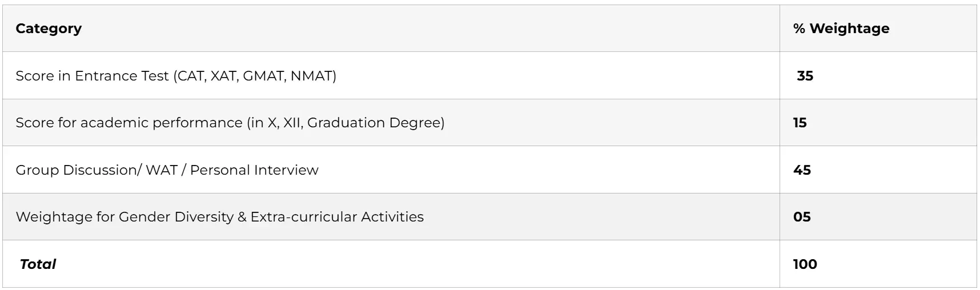The width and height of the screenshot is (980, 290).
Task: Select the weightage value 15
Action: [800, 123]
